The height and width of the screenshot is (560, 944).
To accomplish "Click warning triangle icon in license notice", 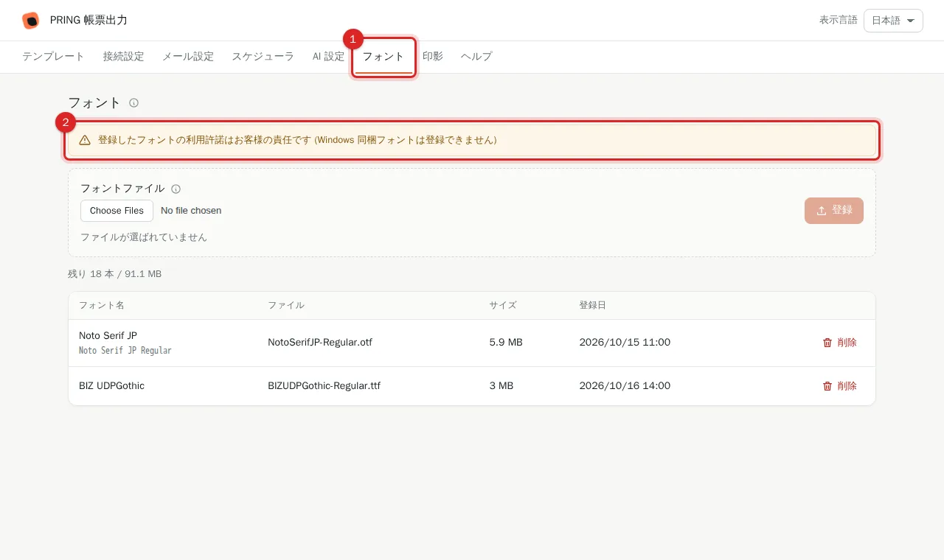I will point(85,140).
